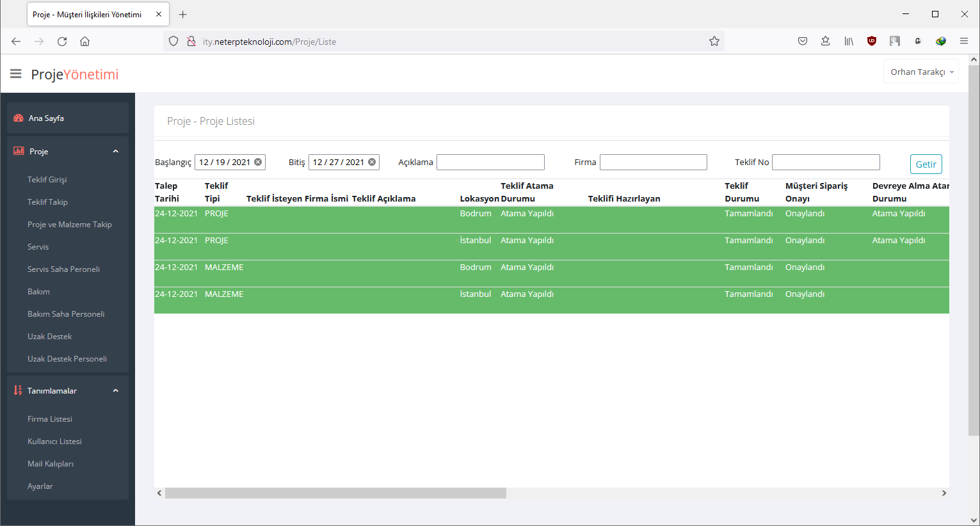Image resolution: width=980 pixels, height=526 pixels.
Task: Clear the Bitiş date with its x icon
Action: (372, 162)
